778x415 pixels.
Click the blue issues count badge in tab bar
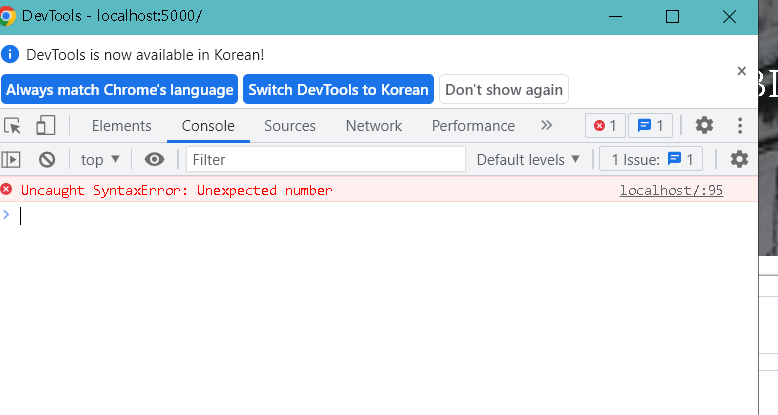point(650,126)
